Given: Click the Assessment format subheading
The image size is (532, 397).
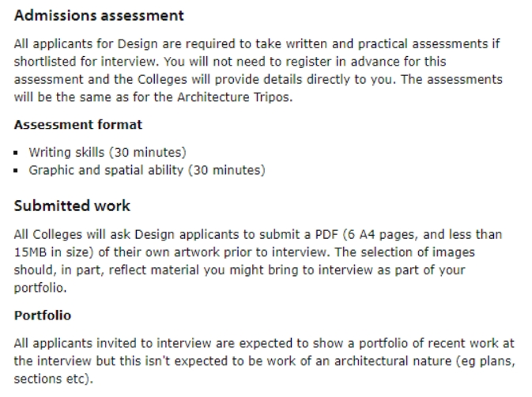Looking at the screenshot, I should pyautogui.click(x=77, y=124).
